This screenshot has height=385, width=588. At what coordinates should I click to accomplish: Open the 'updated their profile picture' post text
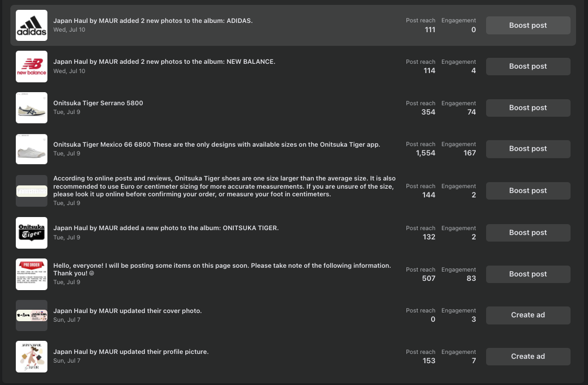(x=131, y=352)
